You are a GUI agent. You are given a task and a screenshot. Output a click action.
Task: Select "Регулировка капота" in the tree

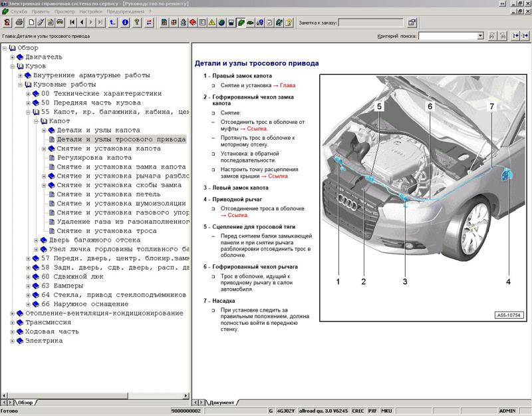[x=94, y=158]
